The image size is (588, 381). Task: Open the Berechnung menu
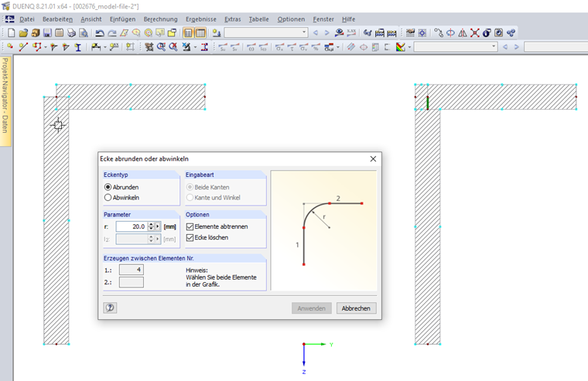(x=160, y=19)
